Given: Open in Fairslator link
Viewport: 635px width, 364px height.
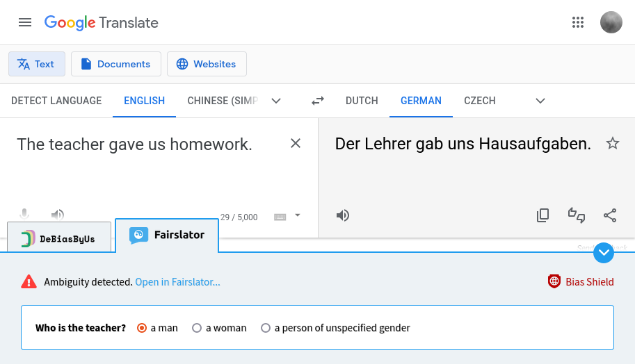Looking at the screenshot, I should pos(178,282).
